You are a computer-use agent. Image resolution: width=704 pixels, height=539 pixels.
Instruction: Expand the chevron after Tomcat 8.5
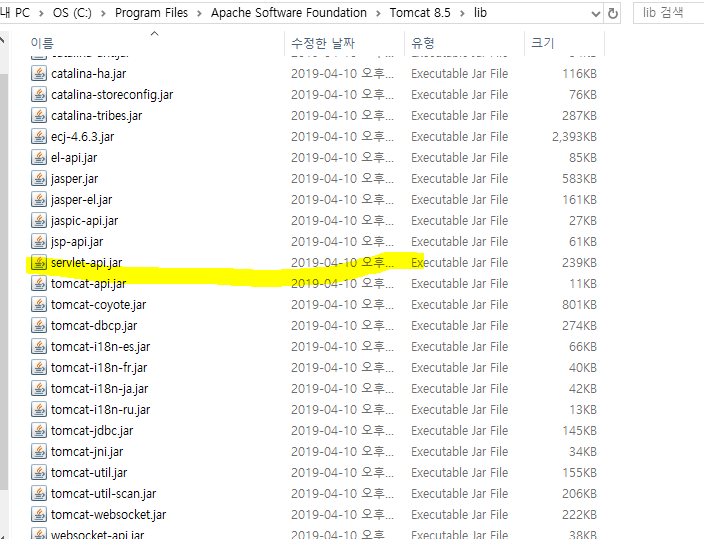coord(462,13)
